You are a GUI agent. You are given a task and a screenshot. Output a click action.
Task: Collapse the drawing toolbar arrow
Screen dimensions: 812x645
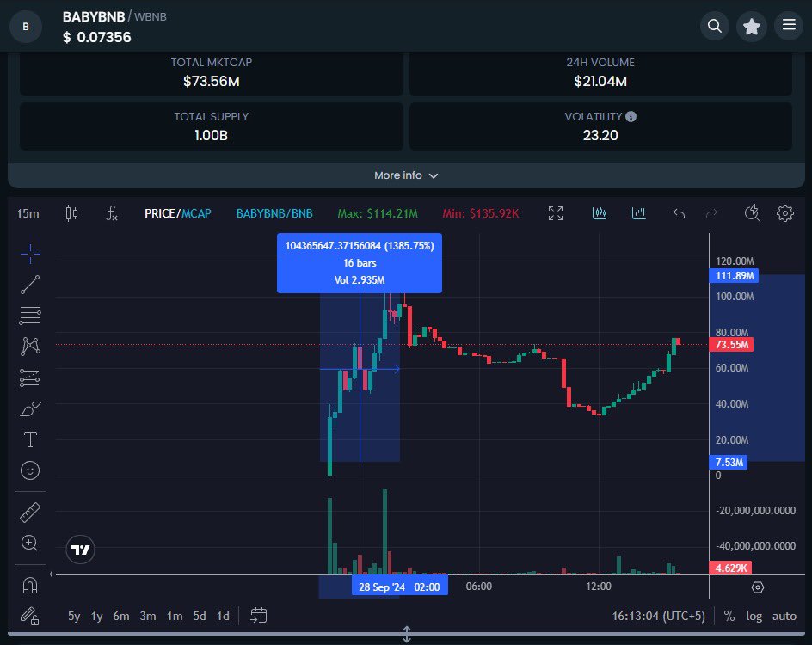coord(51,574)
